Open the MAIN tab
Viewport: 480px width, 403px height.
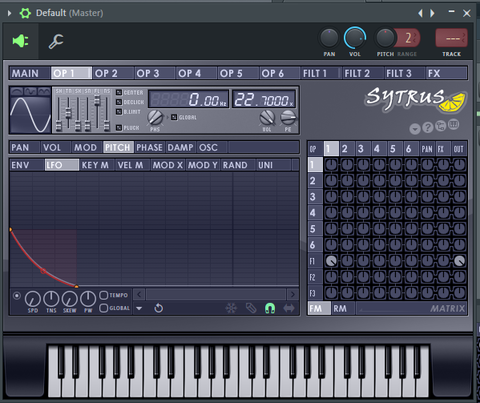(x=30, y=73)
